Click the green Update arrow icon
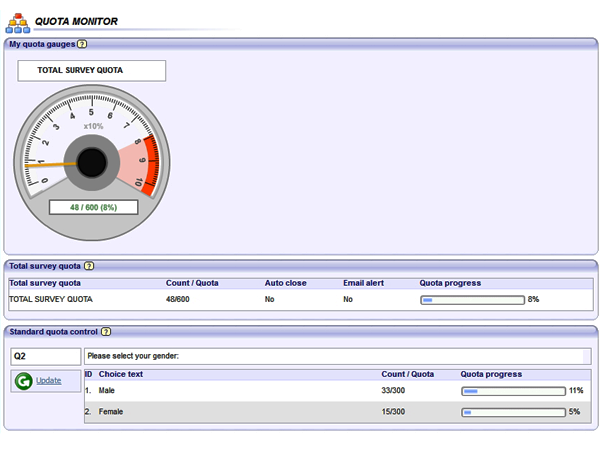Image resolution: width=600 pixels, height=450 pixels. 23,380
